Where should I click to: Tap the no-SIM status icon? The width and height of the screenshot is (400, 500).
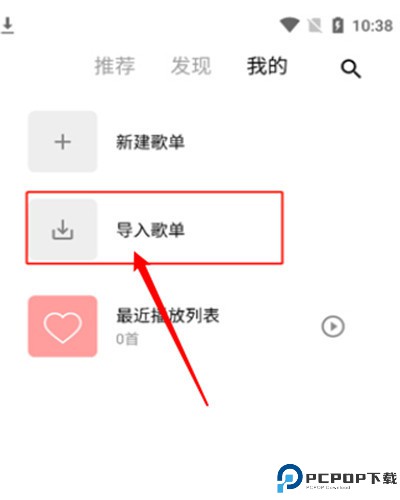(315, 26)
